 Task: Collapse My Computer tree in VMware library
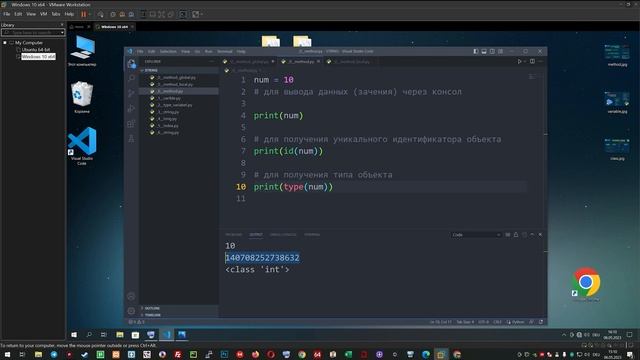(x=5, y=42)
